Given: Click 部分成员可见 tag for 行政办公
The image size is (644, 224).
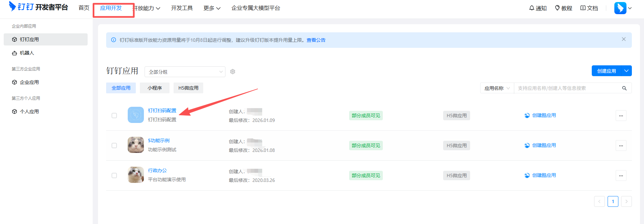Looking at the screenshot, I should coord(366,175).
